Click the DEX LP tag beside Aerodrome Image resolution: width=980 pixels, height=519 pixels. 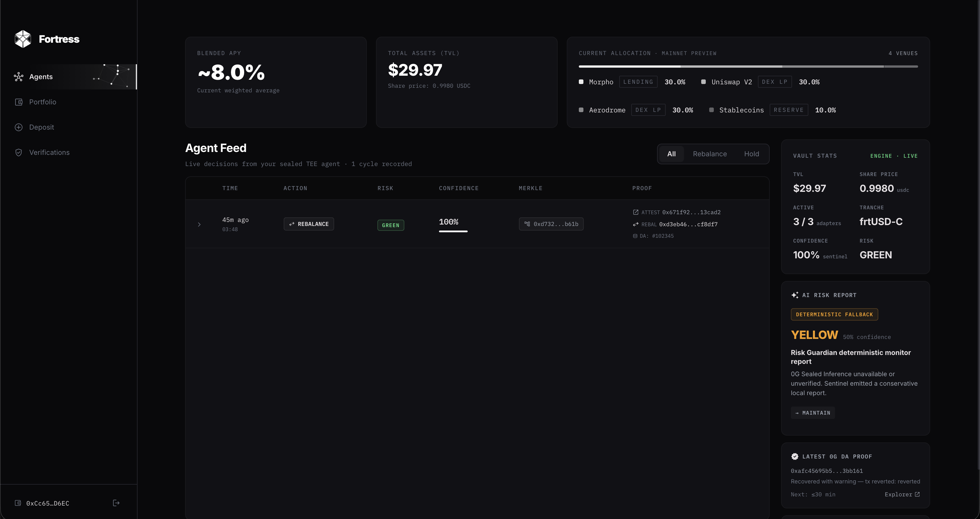(x=648, y=110)
